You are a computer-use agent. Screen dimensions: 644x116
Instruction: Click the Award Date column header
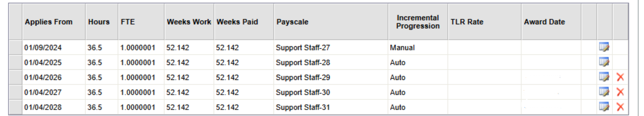pyautogui.click(x=544, y=22)
